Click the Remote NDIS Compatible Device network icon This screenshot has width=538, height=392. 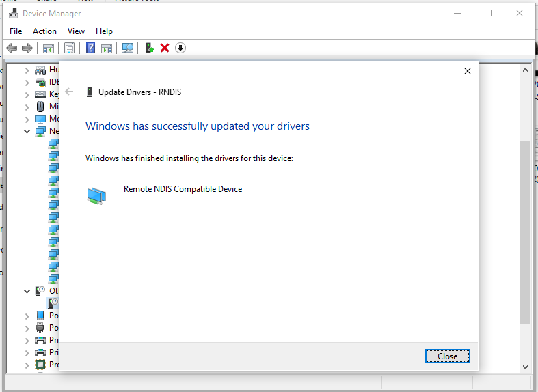[96, 196]
